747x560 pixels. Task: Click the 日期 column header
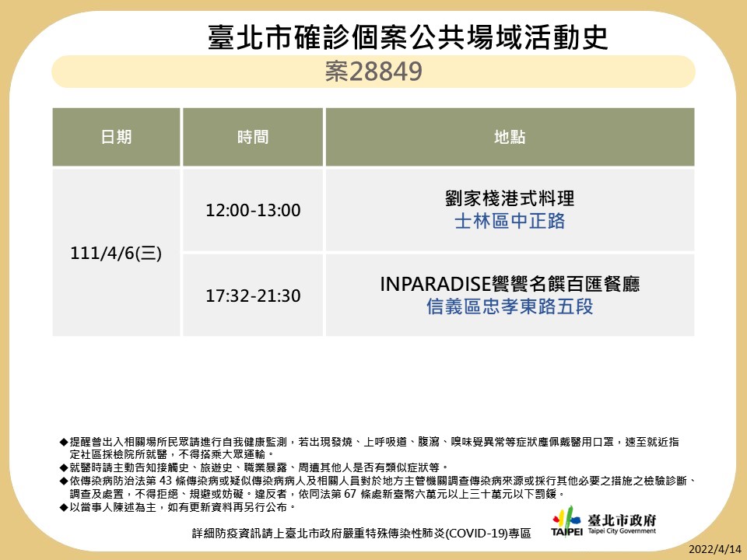pyautogui.click(x=116, y=137)
